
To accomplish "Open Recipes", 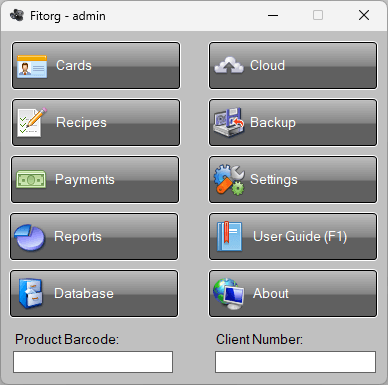I will [96, 123].
